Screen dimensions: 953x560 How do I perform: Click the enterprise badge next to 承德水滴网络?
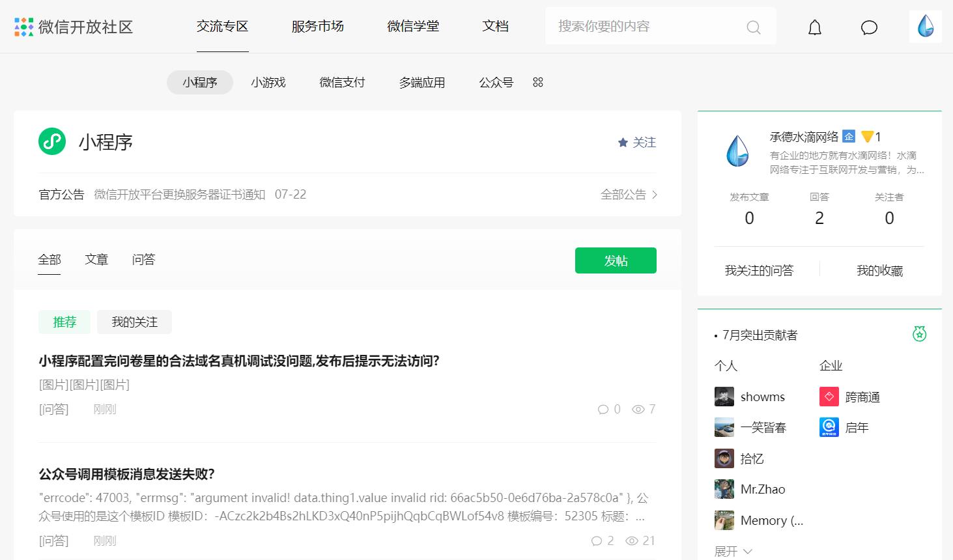pyautogui.click(x=849, y=136)
